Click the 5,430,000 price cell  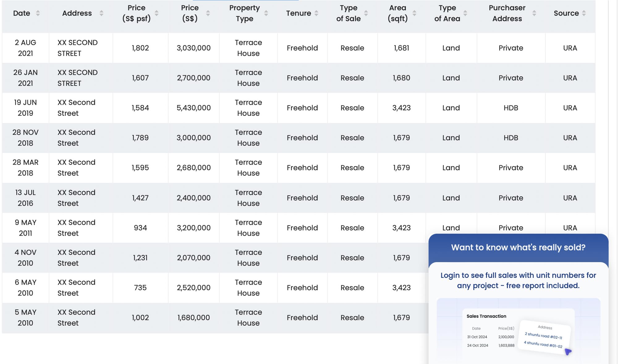pos(194,108)
